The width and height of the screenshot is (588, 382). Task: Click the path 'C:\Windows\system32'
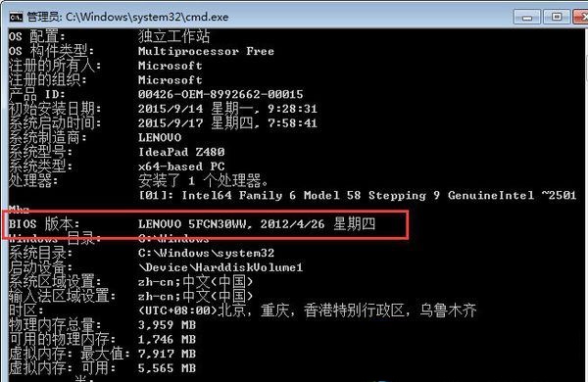pyautogui.click(x=206, y=253)
